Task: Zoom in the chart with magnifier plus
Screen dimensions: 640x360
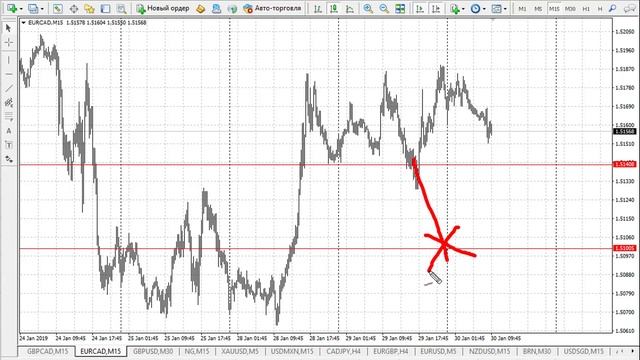Action: (368, 8)
